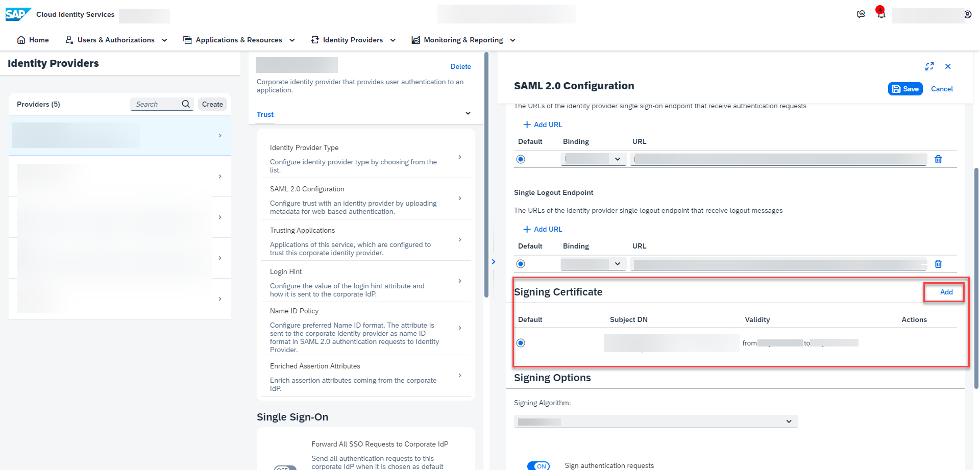This screenshot has height=470, width=980.
Task: Open the Users & Authorizations menu
Action: (x=116, y=40)
